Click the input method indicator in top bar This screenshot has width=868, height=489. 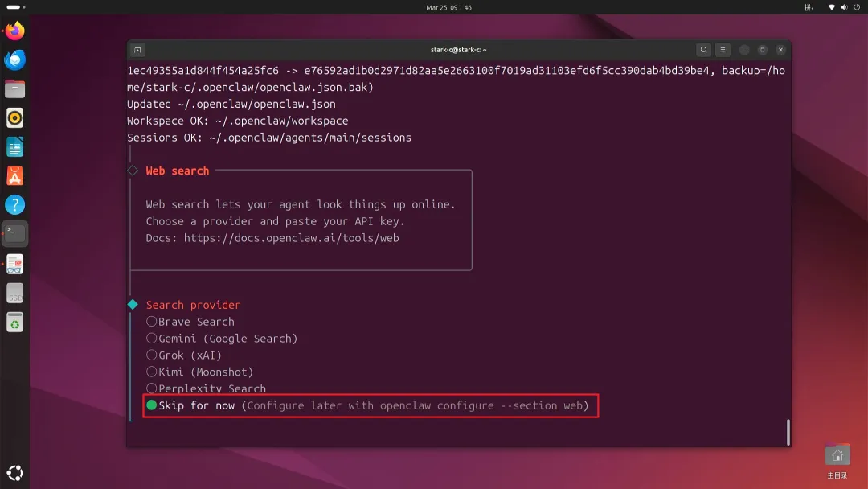(x=809, y=7)
